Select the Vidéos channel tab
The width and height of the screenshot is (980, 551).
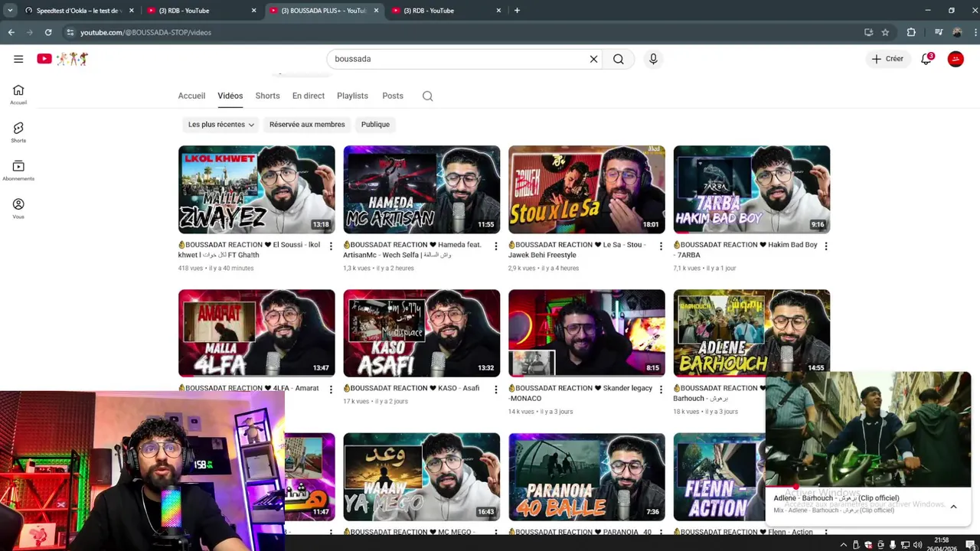[230, 96]
